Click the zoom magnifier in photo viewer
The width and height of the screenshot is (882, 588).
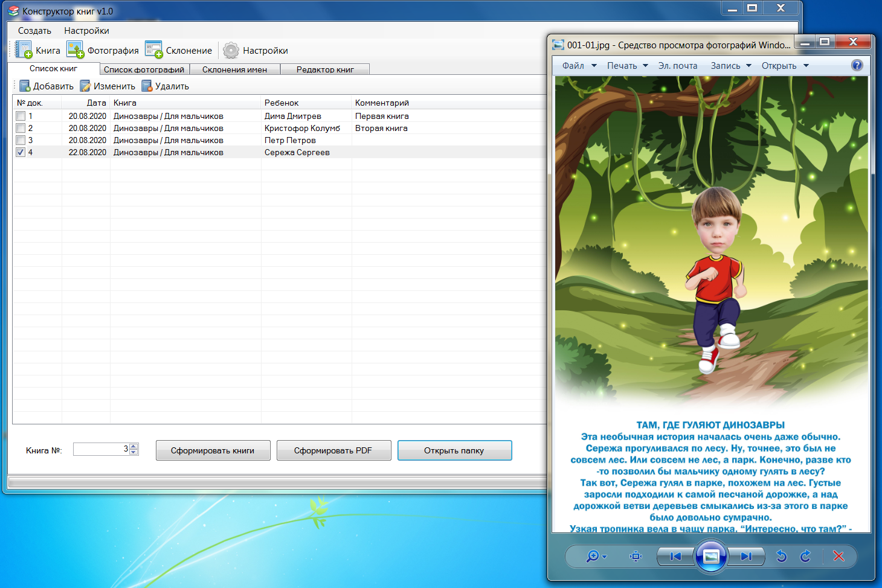596,556
